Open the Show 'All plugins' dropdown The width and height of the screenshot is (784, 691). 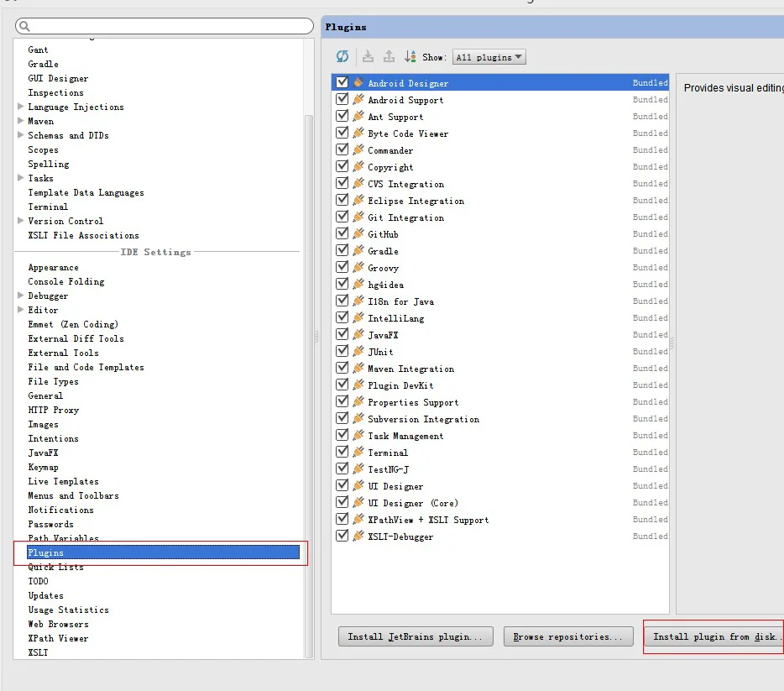tap(489, 57)
